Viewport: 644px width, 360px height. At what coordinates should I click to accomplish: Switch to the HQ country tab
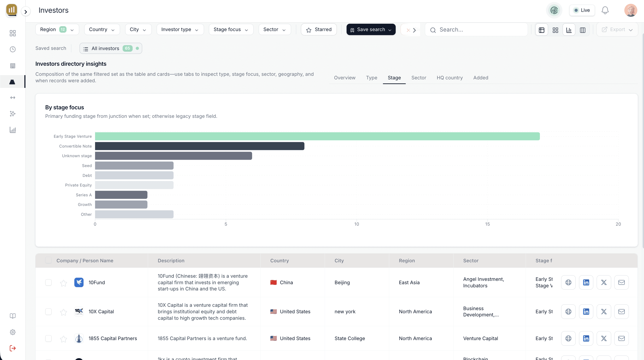coord(450,78)
